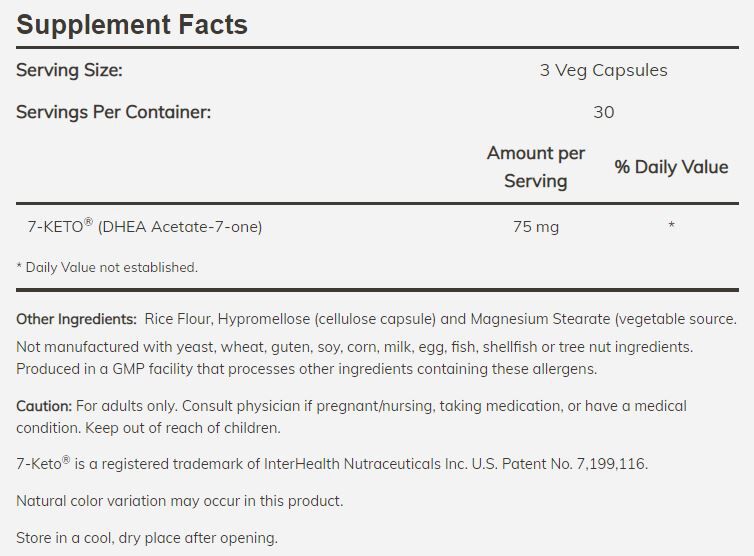Select the servings count of 30

click(603, 112)
